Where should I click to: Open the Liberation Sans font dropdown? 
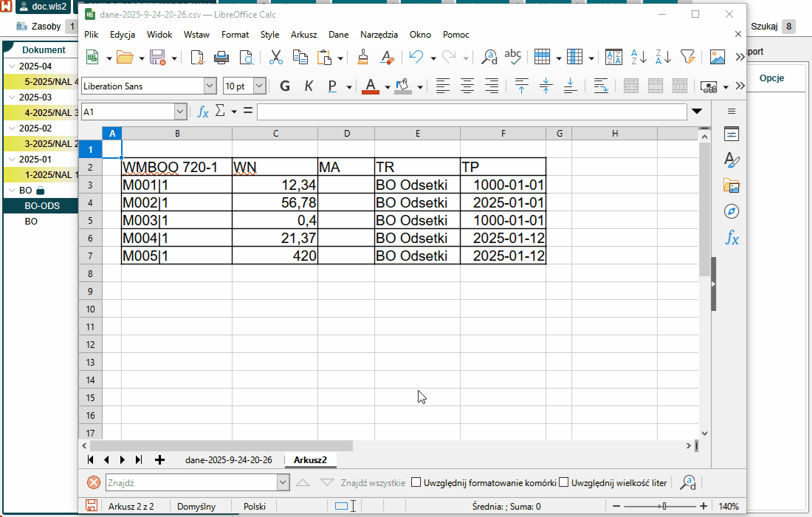[210, 86]
